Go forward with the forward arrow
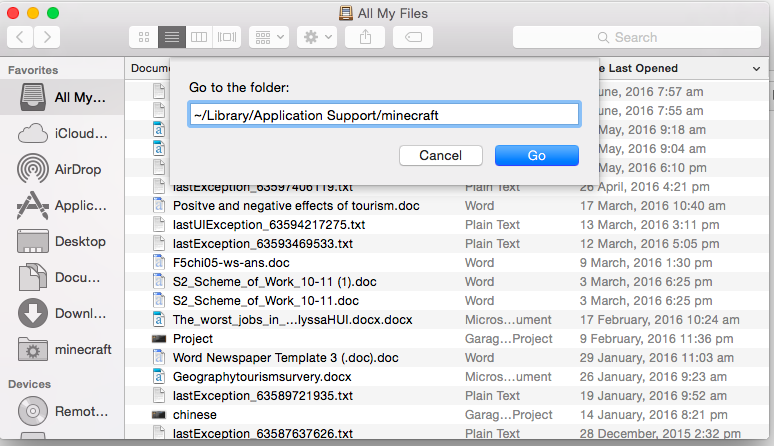 coord(46,37)
